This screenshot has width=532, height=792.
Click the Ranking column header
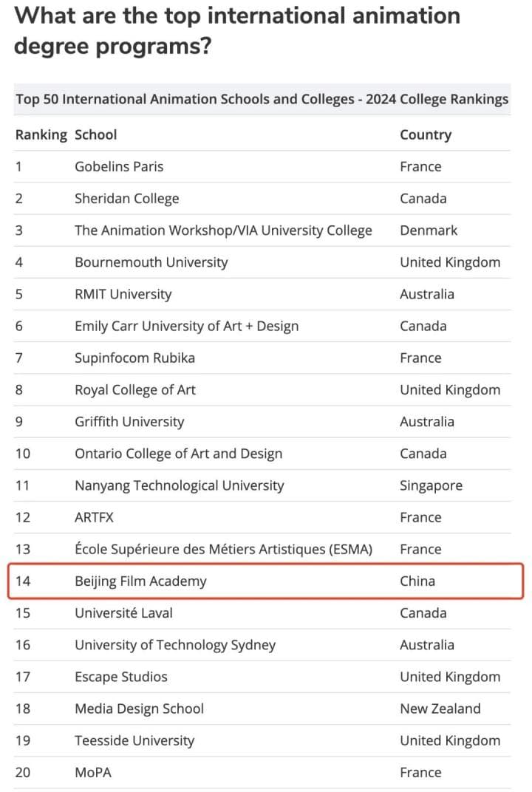(x=41, y=135)
